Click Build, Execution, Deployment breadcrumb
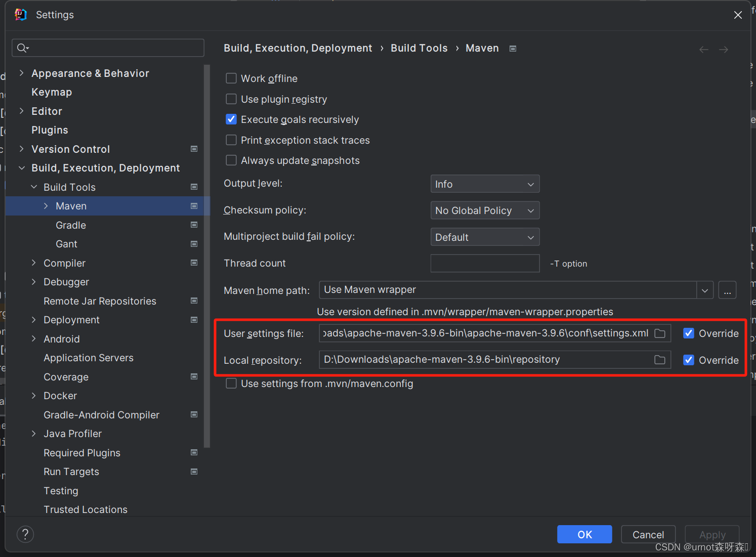The height and width of the screenshot is (557, 756). click(298, 48)
